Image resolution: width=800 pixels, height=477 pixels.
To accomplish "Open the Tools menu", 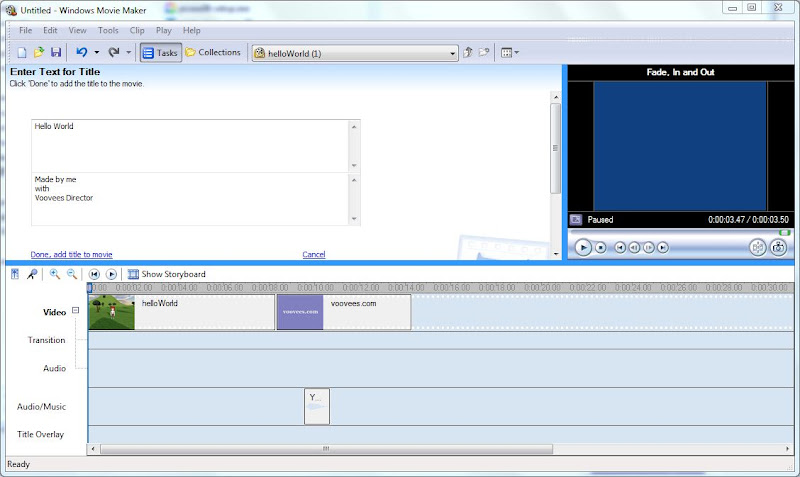I will [108, 31].
